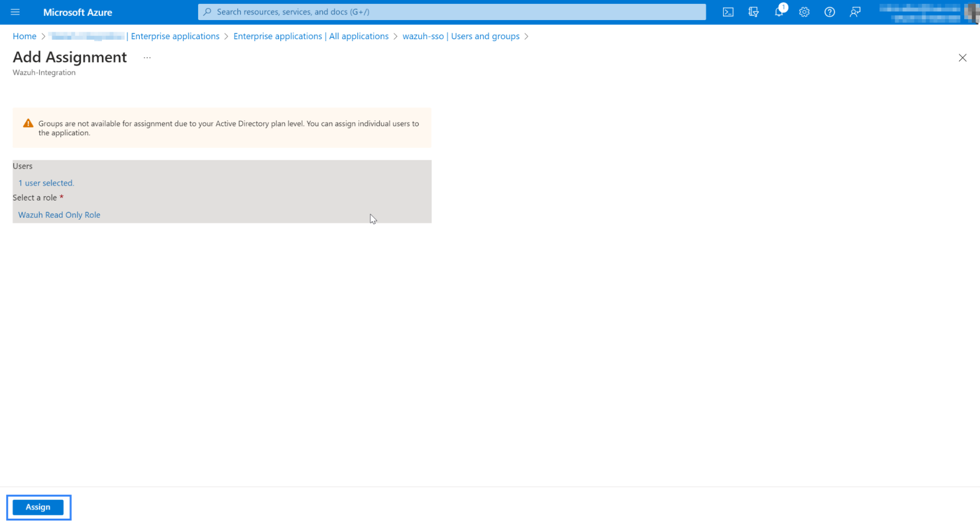Click the Wazuh-Integration subtitle
This screenshot has height=523, width=980.
click(44, 73)
